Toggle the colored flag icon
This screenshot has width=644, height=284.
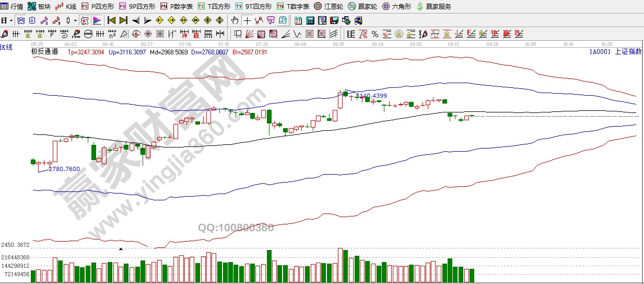coord(97,21)
